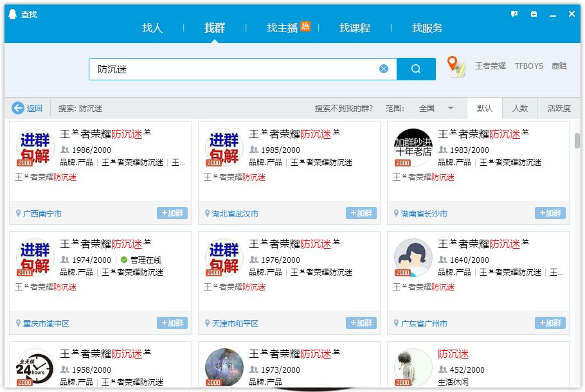Click the location pin beside 湖南省长沙市
Viewport: 585px width, 392px height.
(396, 213)
